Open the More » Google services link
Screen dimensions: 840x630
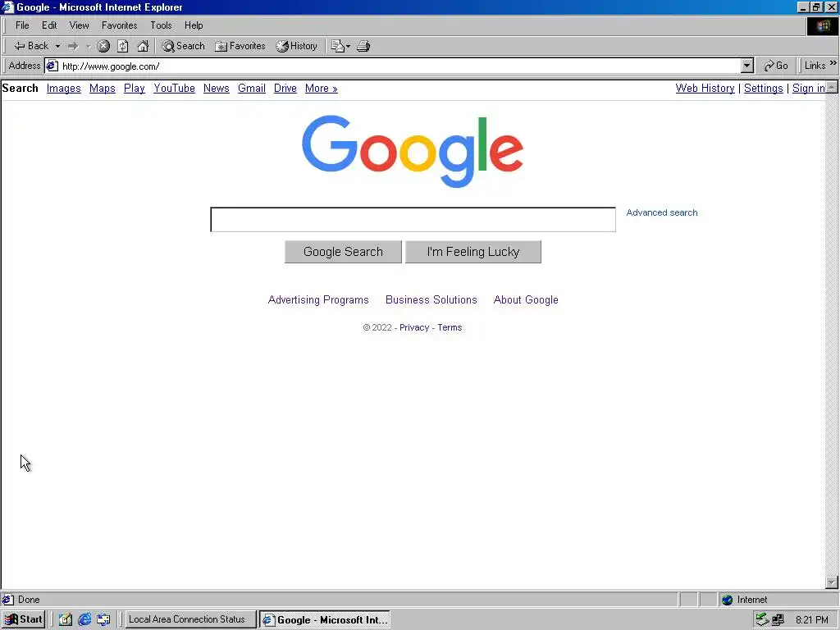pos(322,89)
